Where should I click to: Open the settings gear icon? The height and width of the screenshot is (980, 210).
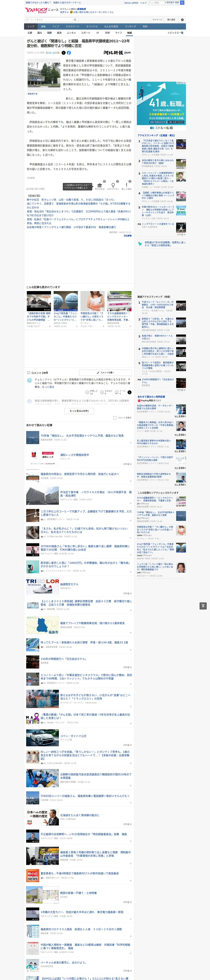(x=182, y=19)
